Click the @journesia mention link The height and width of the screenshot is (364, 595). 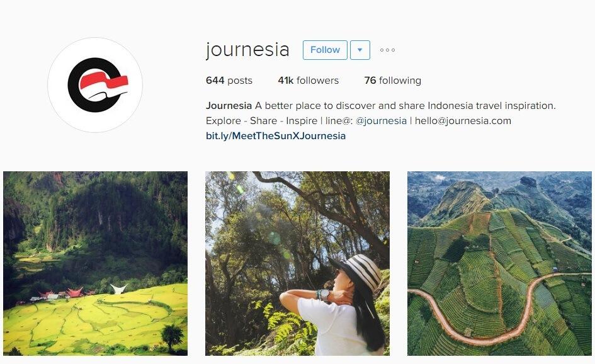click(381, 121)
